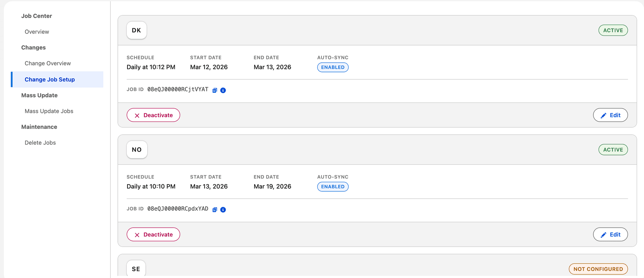Click pencil icon in DK Edit button

(604, 115)
